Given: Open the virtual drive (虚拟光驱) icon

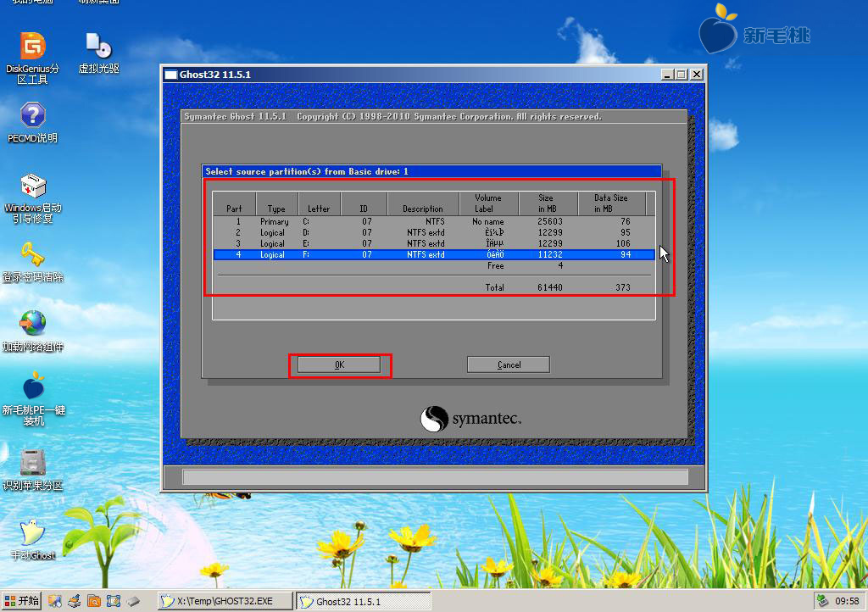Looking at the screenshot, I should (98, 47).
